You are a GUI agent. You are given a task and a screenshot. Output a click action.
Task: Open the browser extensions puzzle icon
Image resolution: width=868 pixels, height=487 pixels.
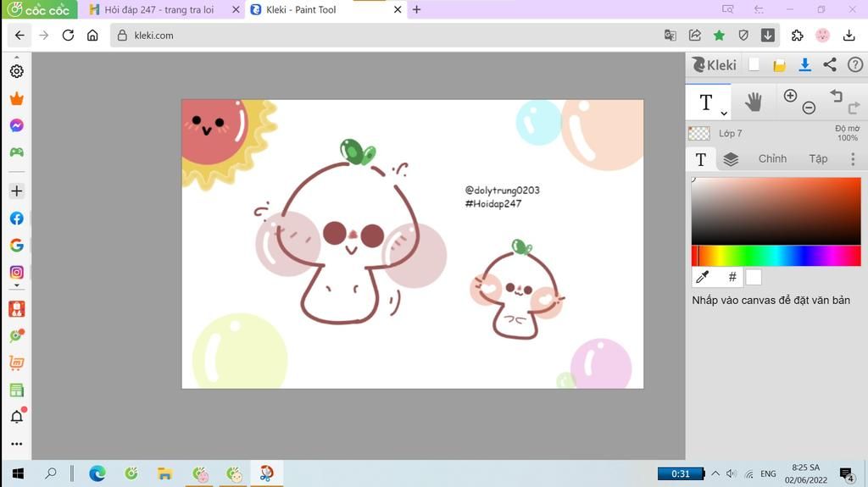797,36
